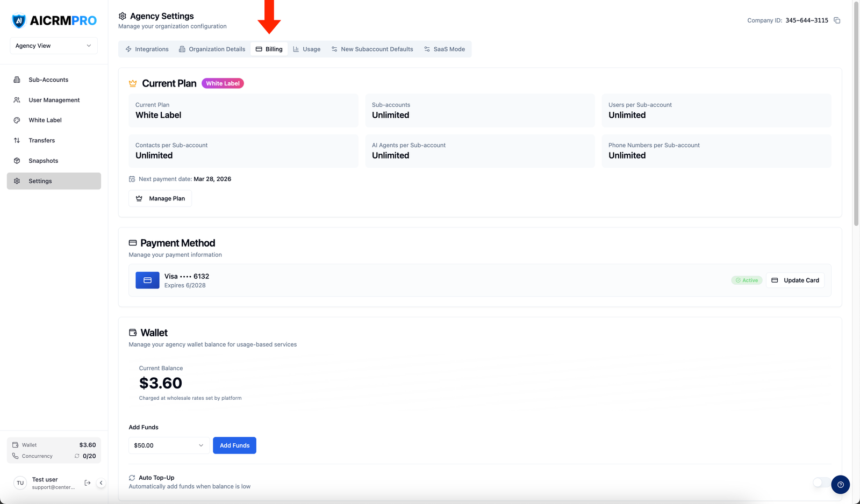
Task: Click the page vertical scrollbar
Action: [x=856, y=113]
